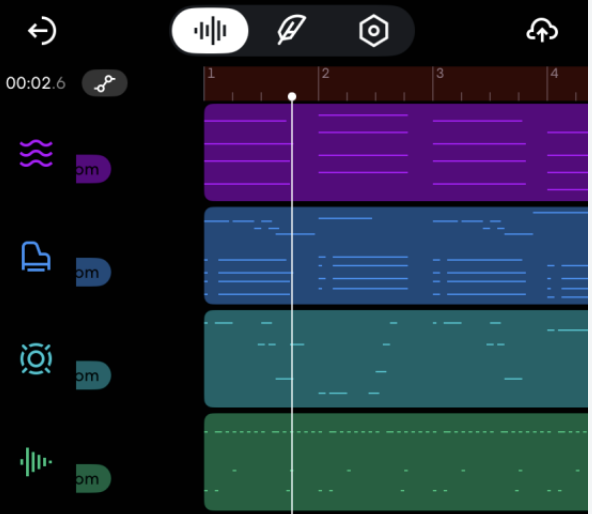Tap the back arrow exit icon

coord(42,31)
